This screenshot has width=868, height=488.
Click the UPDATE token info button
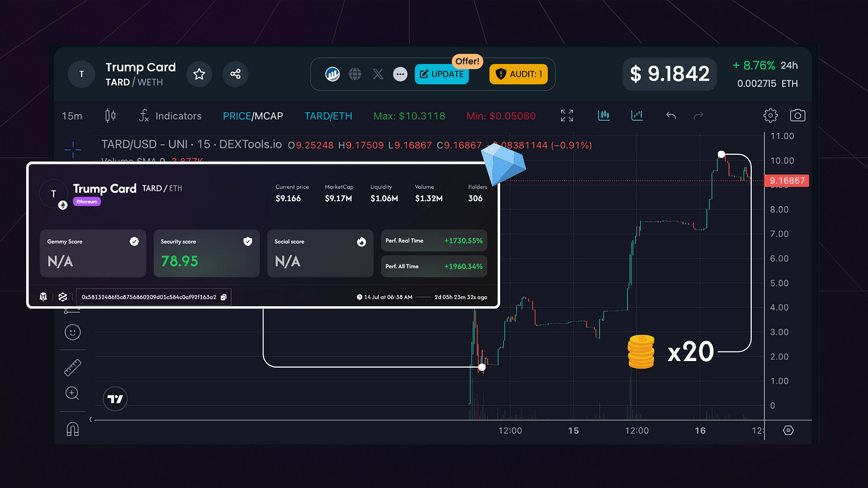pos(442,74)
